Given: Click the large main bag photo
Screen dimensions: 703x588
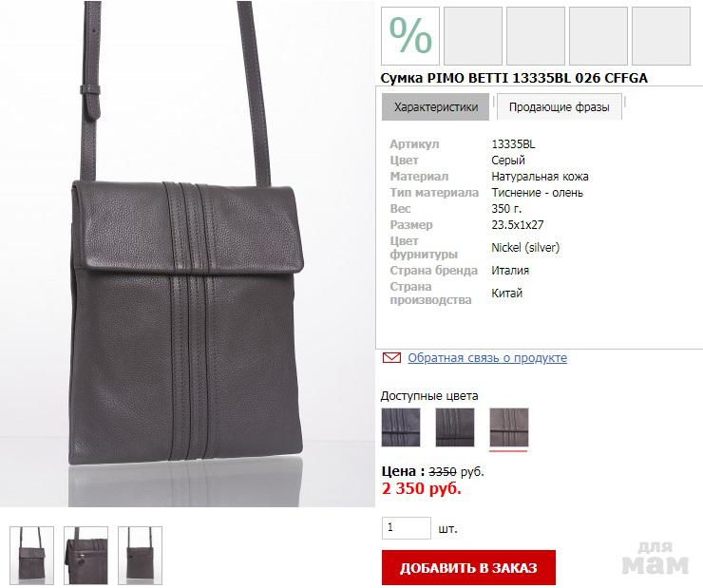Looking at the screenshot, I should click(187, 254).
